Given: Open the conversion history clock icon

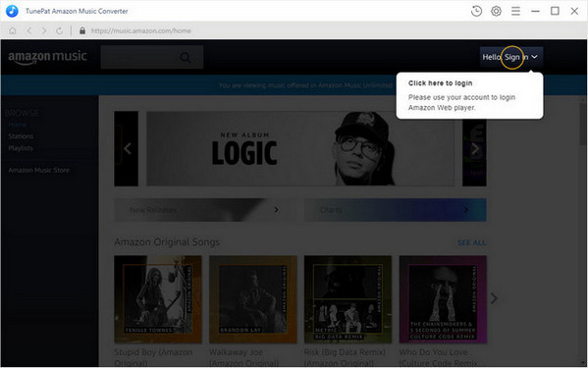Looking at the screenshot, I should pos(476,11).
